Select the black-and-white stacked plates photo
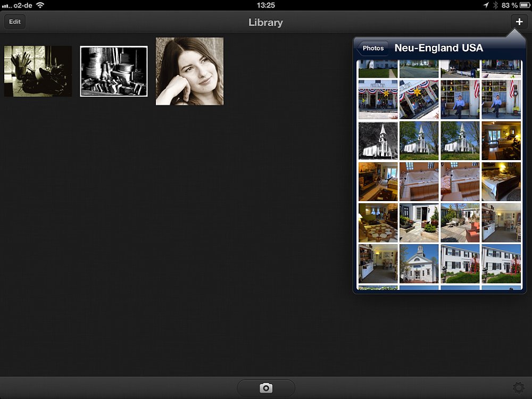Viewport: 532px width, 399px height. click(114, 71)
